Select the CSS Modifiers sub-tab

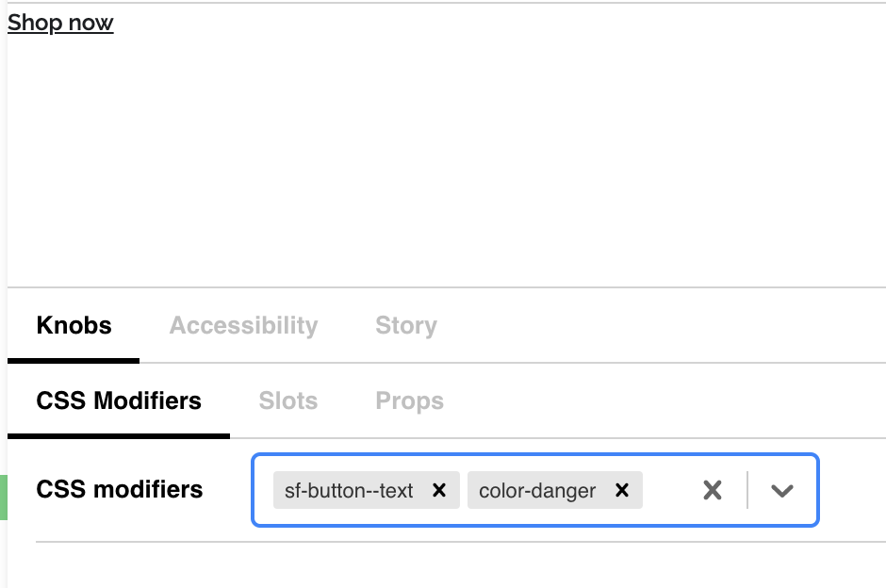point(119,400)
